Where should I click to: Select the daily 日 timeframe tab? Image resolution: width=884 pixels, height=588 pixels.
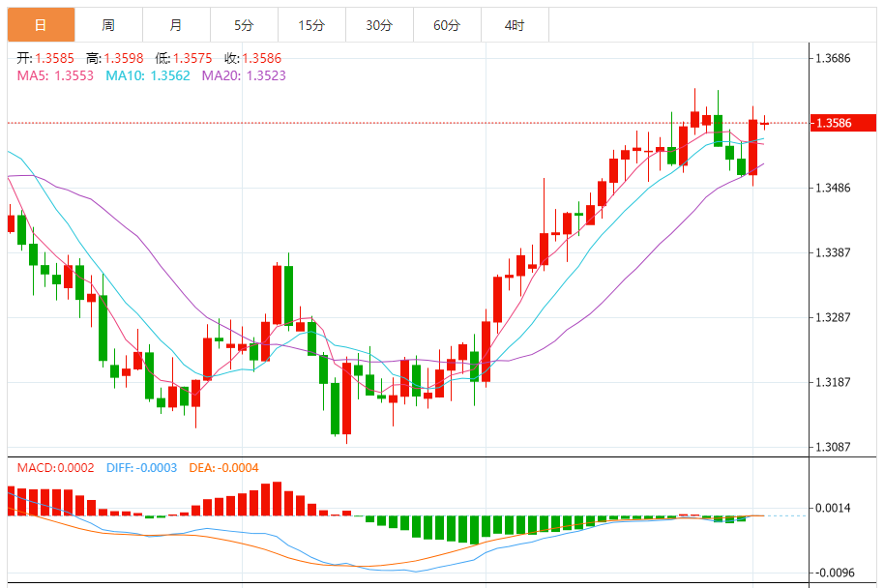(42, 25)
